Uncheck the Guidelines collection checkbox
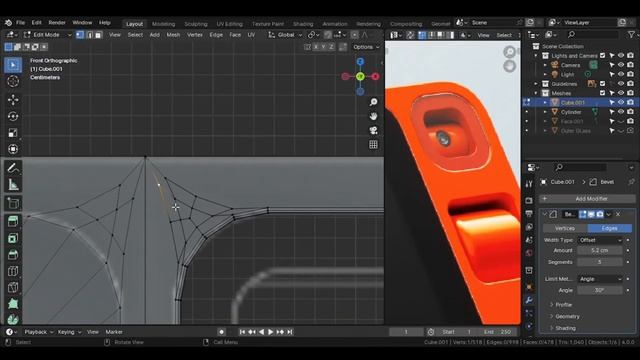Screen dimensions: 640x360 pos(602,84)
